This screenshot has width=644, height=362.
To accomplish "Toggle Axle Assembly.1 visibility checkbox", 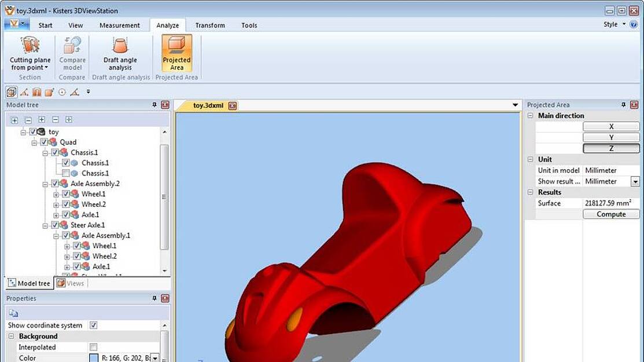I will click(x=66, y=235).
